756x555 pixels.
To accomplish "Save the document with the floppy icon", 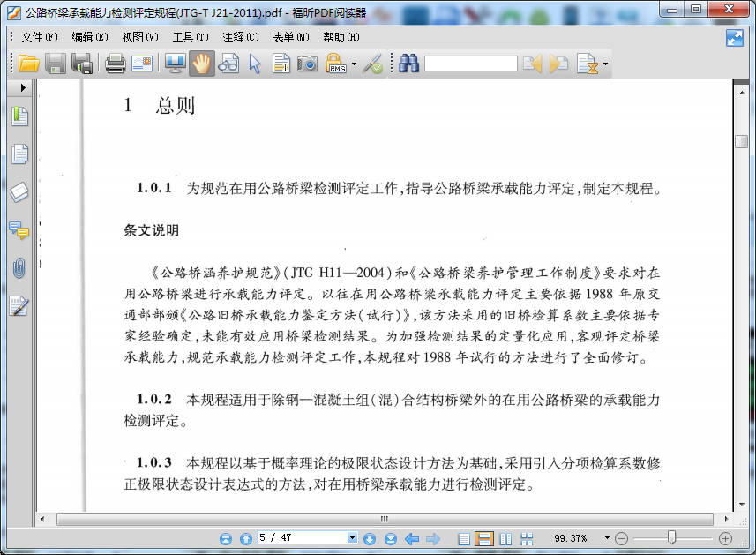I will (x=56, y=64).
